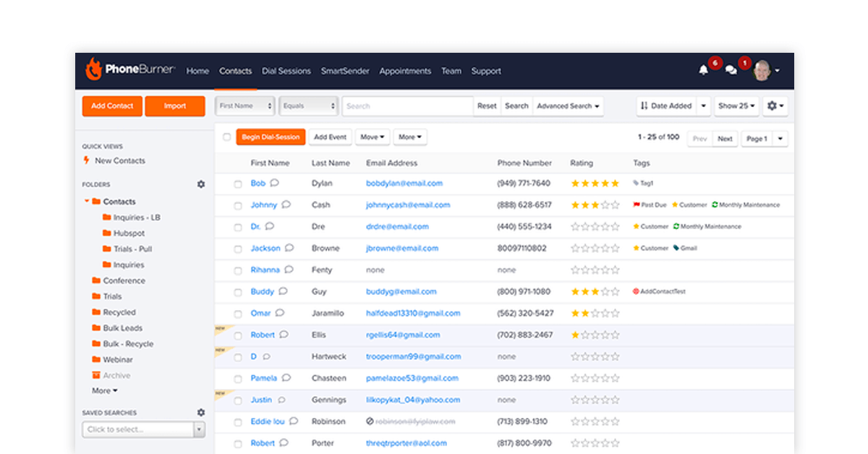Click the speech bubble next to Buddy
This screenshot has width=868, height=454.
(x=283, y=291)
